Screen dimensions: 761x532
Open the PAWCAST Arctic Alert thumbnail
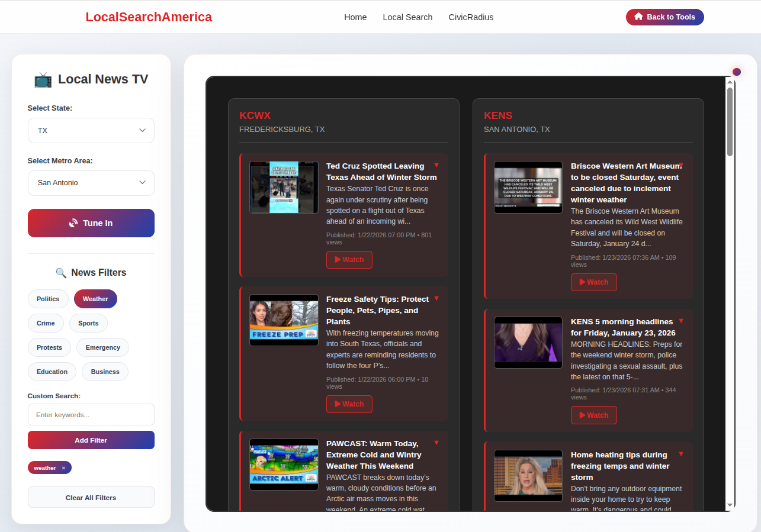pos(284,465)
